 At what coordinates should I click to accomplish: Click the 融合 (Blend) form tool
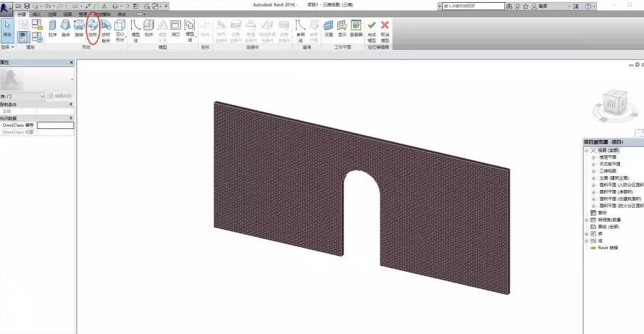coord(65,28)
